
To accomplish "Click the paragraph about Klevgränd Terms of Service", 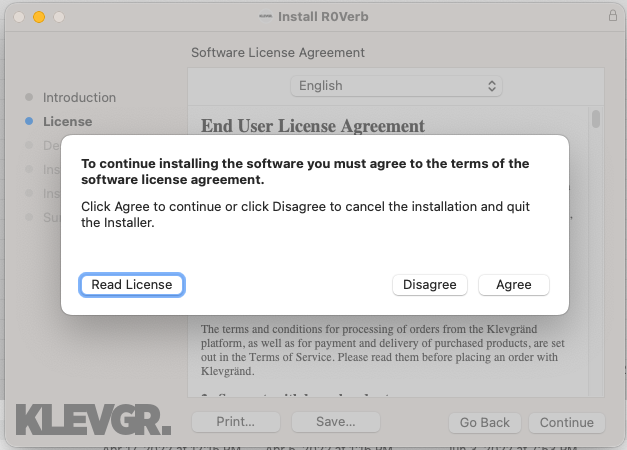I will pyautogui.click(x=383, y=350).
